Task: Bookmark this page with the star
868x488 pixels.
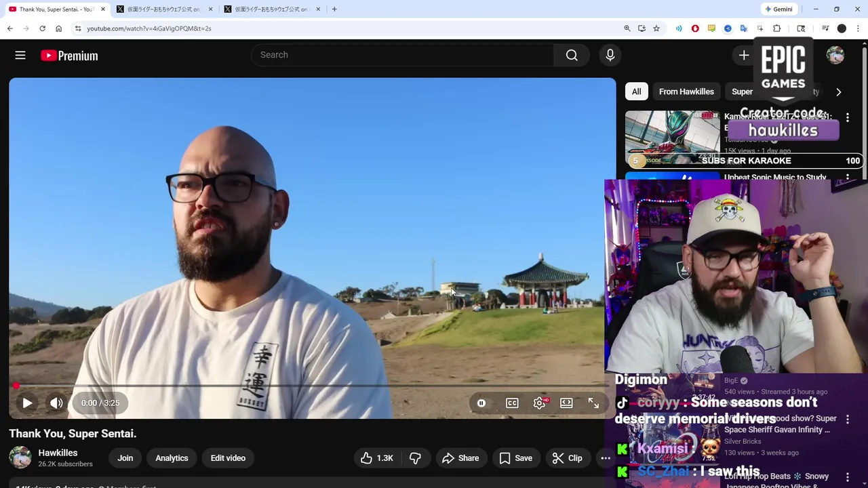Action: click(x=656, y=28)
